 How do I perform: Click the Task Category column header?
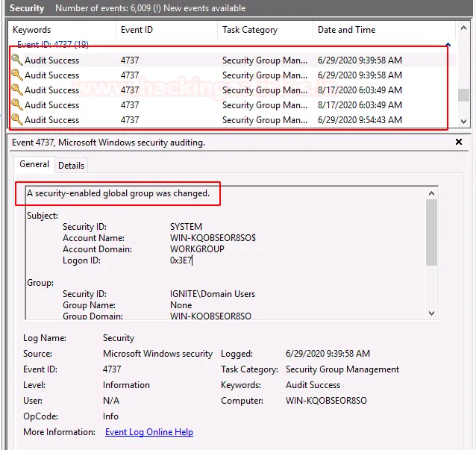point(249,30)
